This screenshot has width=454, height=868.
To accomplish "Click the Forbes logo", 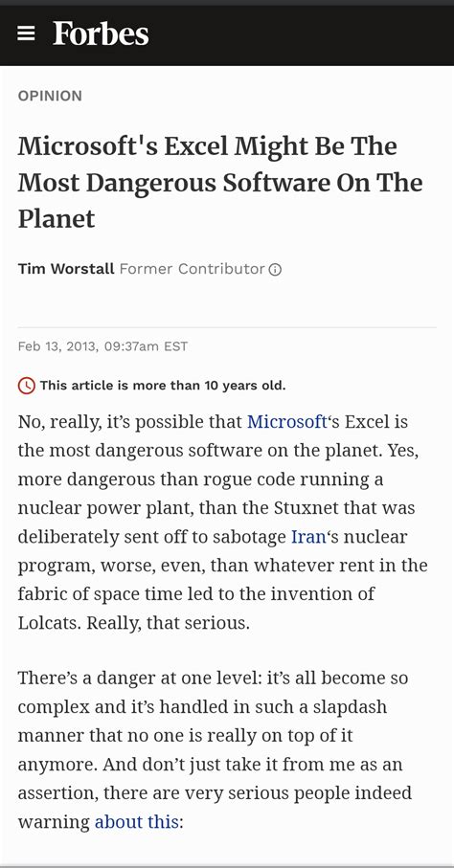I will click(x=101, y=33).
